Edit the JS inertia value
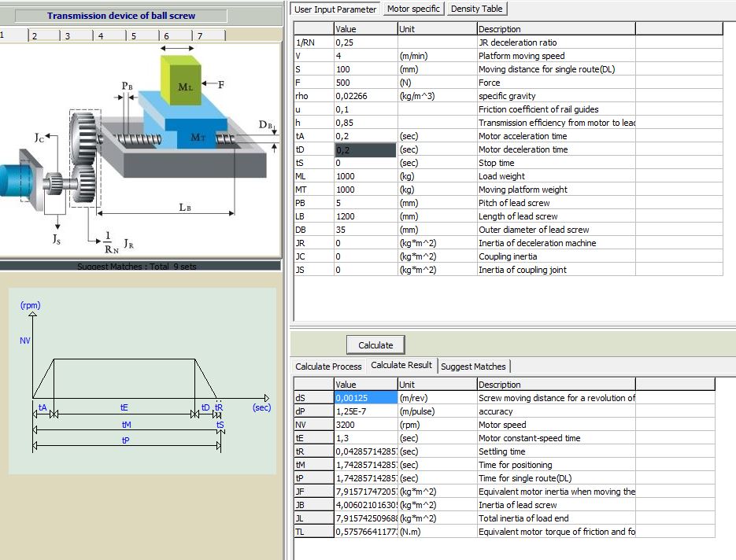Screen dimensions: 736x560 coord(366,270)
